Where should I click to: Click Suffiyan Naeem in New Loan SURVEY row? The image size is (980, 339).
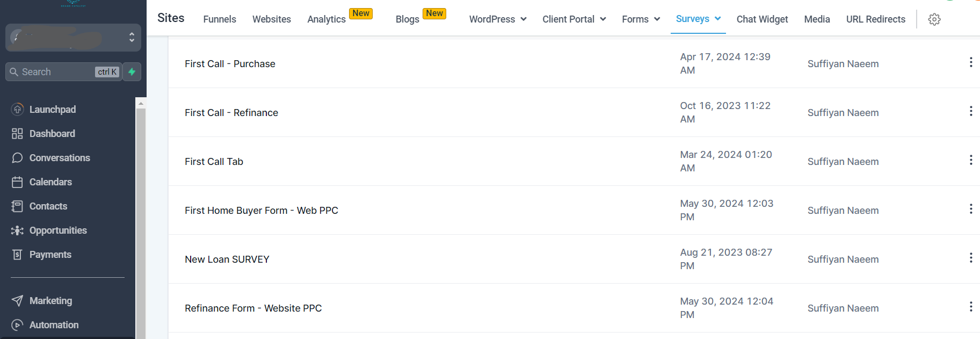(x=843, y=259)
